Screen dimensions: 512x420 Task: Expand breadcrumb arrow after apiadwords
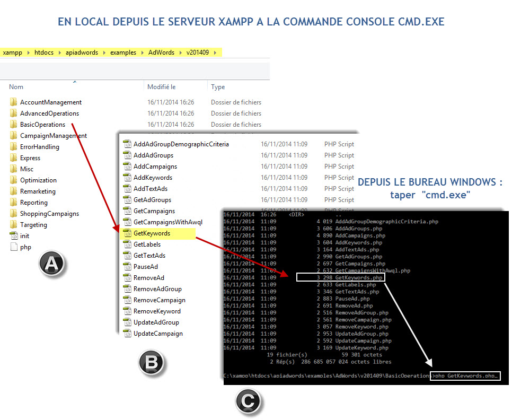pos(104,52)
